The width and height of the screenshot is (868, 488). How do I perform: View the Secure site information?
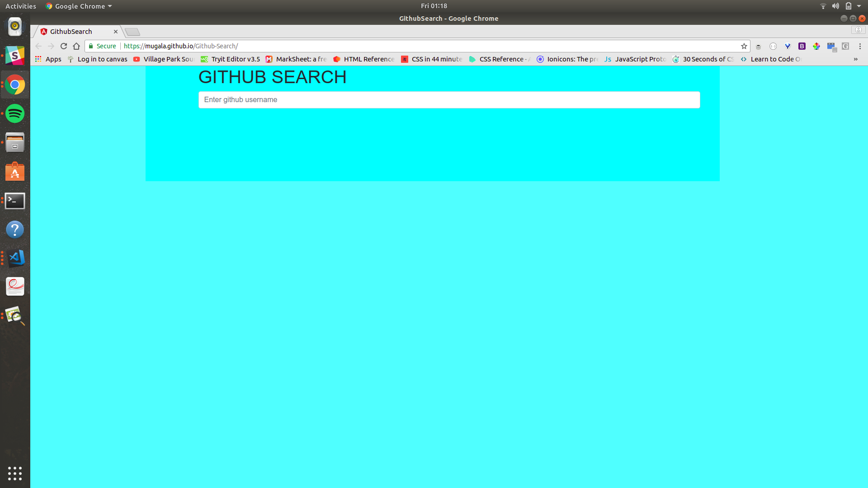coord(103,46)
